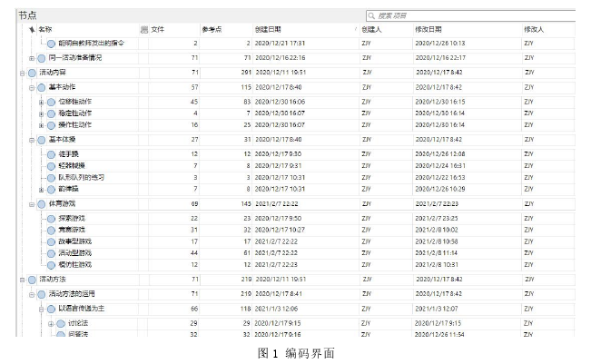The height and width of the screenshot is (364, 591).
Task: Sort by the 修改人 column header
Action: [x=534, y=29]
